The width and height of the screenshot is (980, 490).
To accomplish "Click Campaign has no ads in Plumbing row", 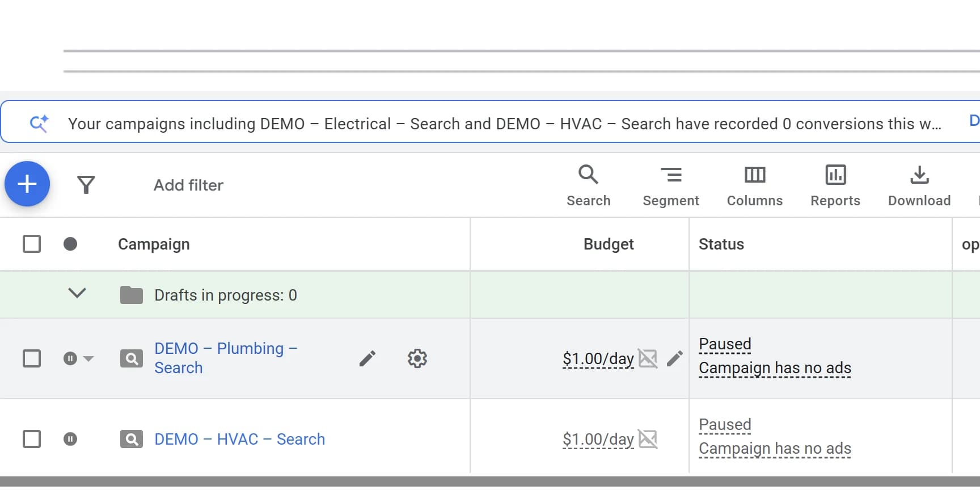I will (775, 368).
